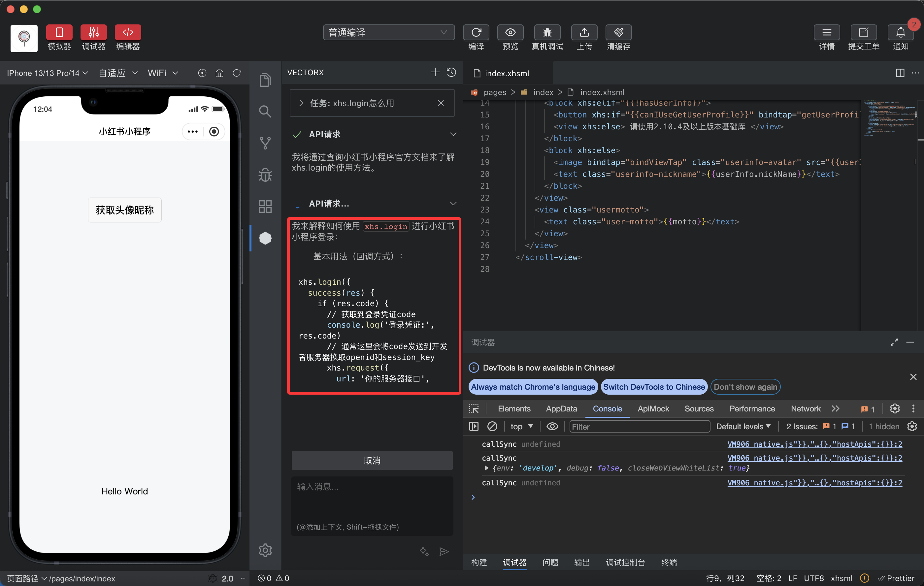Viewport: 924px width, 586px height.
Task: Open the WiFi network dropdown
Action: pyautogui.click(x=163, y=73)
